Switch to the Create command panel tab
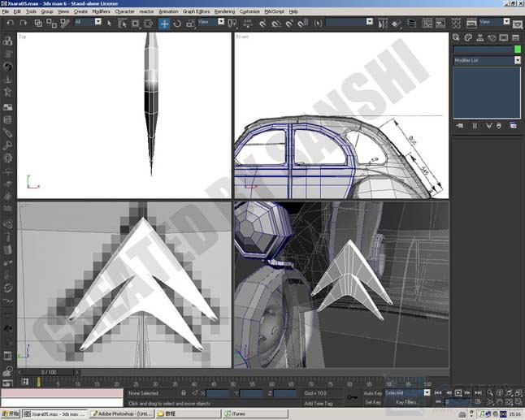Image resolution: width=525 pixels, height=420 pixels. click(456, 37)
